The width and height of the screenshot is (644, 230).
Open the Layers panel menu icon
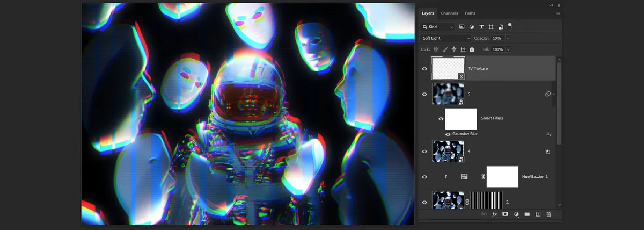(x=558, y=13)
